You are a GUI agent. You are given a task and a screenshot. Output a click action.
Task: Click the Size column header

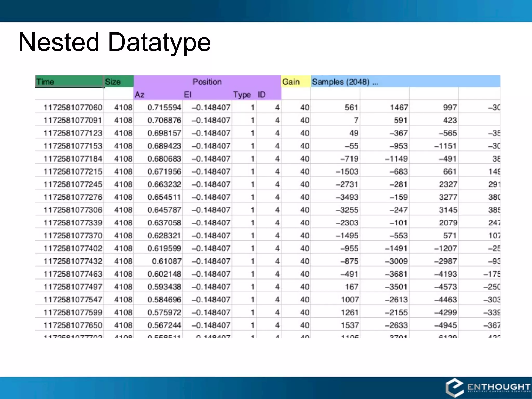coord(119,82)
